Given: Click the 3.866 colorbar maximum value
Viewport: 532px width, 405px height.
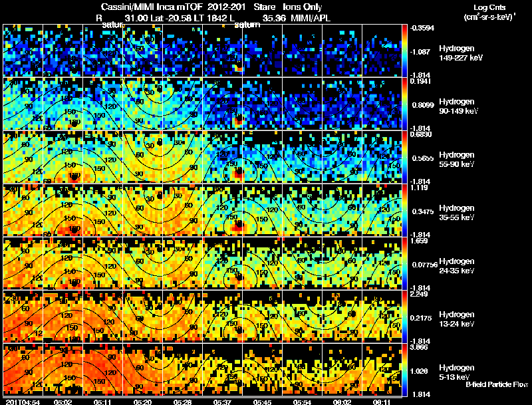Looking at the screenshot, I should [x=420, y=347].
